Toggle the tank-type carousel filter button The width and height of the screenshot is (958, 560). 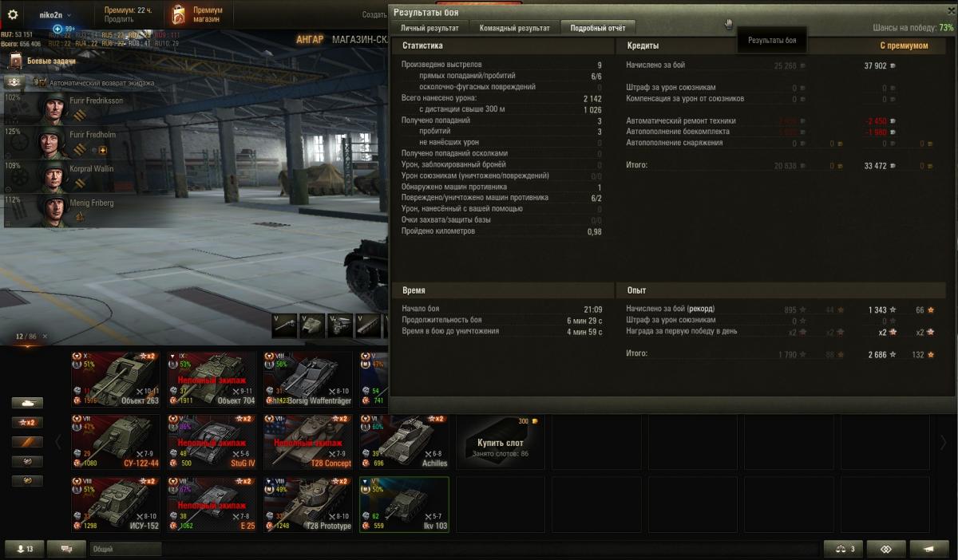click(x=27, y=403)
